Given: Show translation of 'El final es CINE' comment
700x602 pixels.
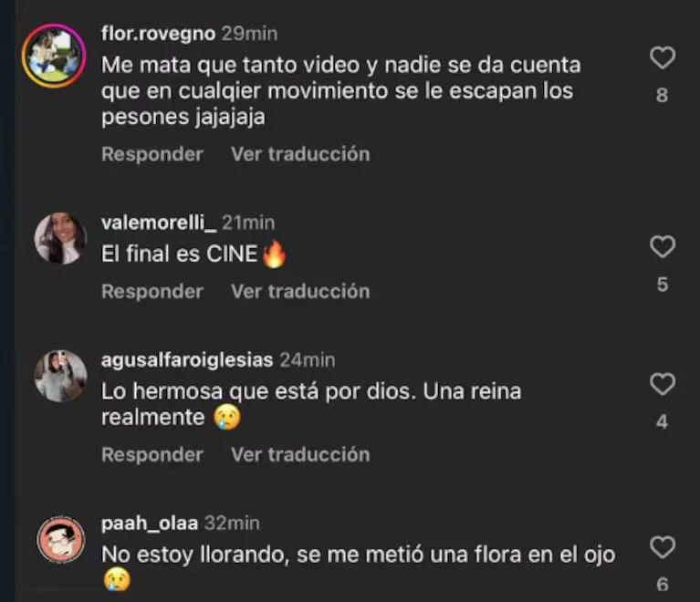Looking at the screenshot, I should 300,292.
